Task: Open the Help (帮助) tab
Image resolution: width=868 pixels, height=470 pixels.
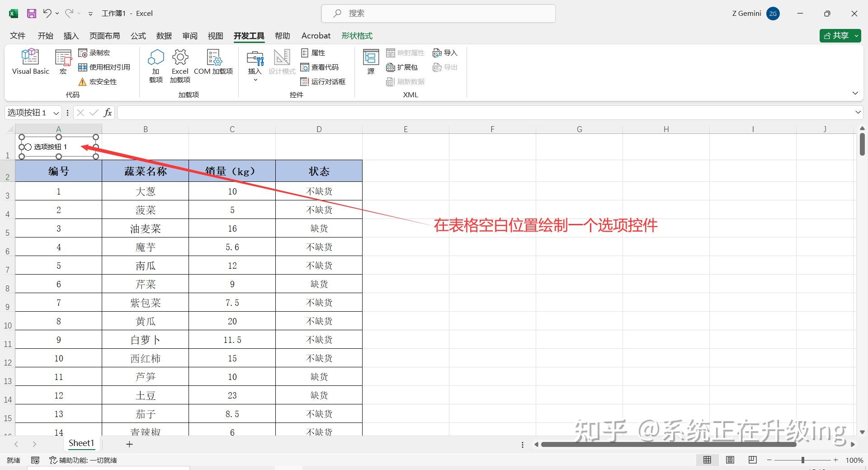Action: tap(283, 36)
